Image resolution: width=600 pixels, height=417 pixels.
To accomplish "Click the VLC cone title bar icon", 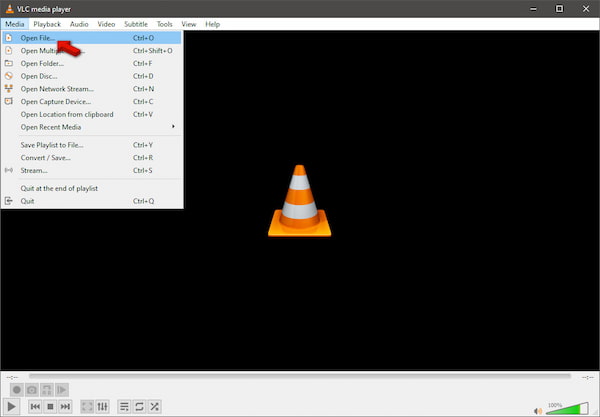I will point(10,9).
